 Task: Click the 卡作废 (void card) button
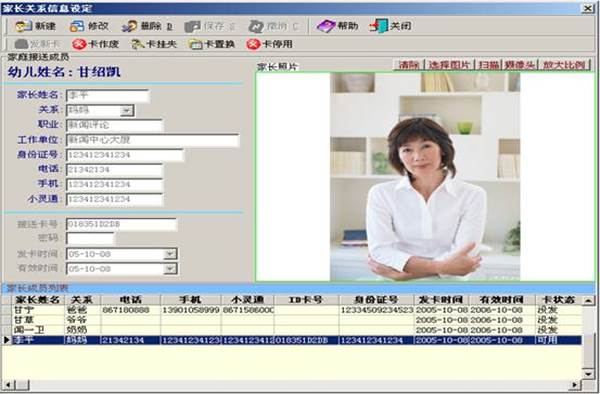point(95,44)
